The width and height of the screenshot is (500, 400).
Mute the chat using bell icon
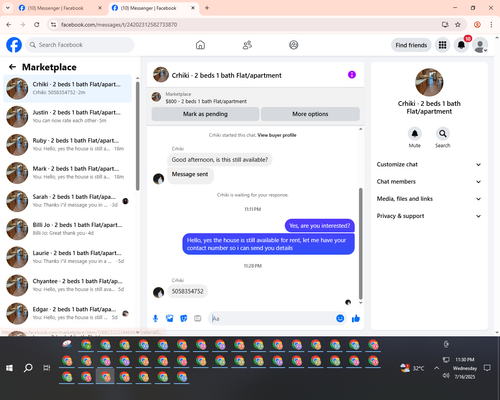tap(415, 134)
